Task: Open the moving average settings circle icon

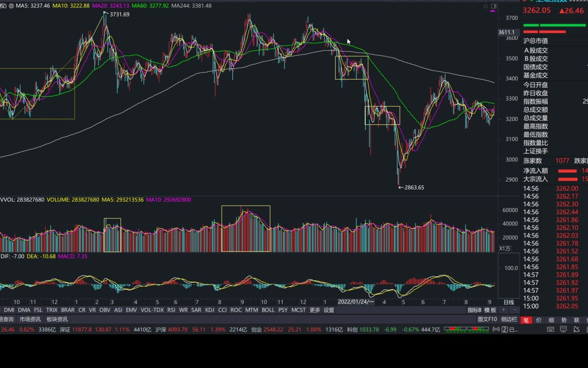Action: tap(11, 6)
